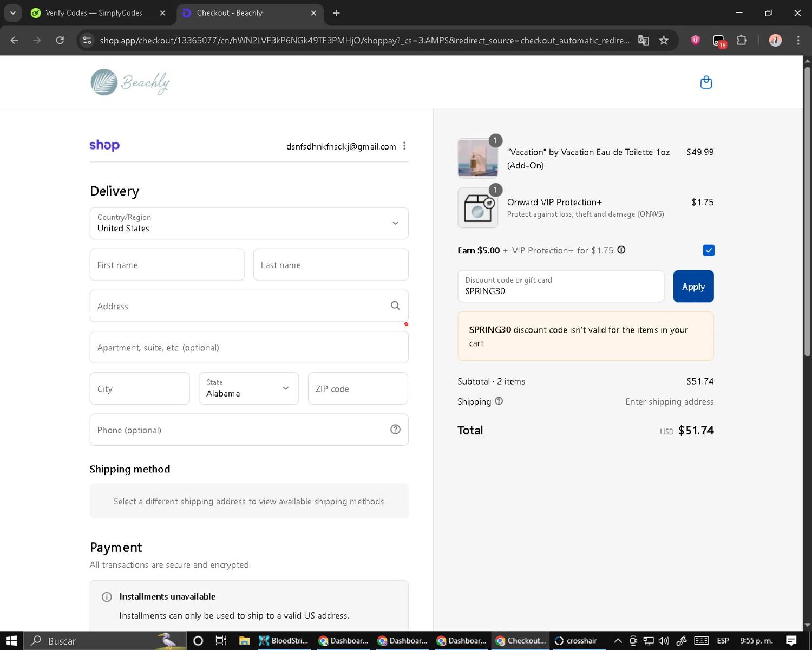The width and height of the screenshot is (812, 650).
Task: Open File Explorer from taskbar
Action: pyautogui.click(x=244, y=641)
